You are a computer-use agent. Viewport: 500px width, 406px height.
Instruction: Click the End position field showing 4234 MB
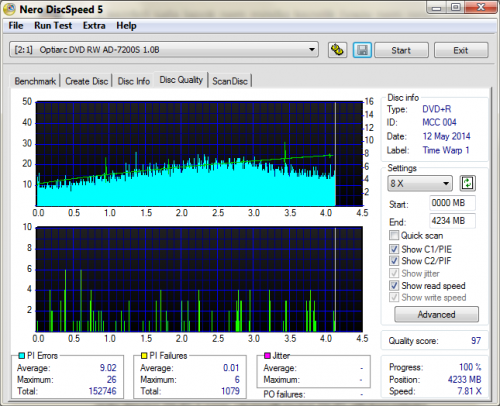click(x=452, y=221)
